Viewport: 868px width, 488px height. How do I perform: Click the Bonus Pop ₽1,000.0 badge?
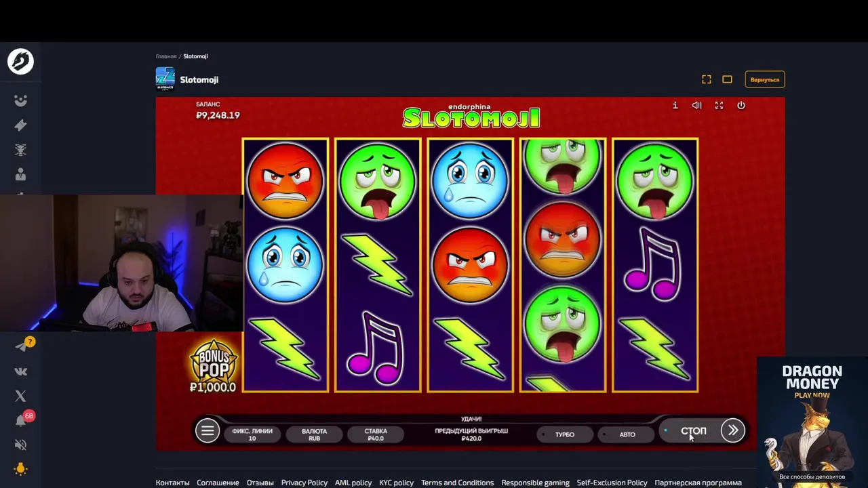(x=213, y=366)
